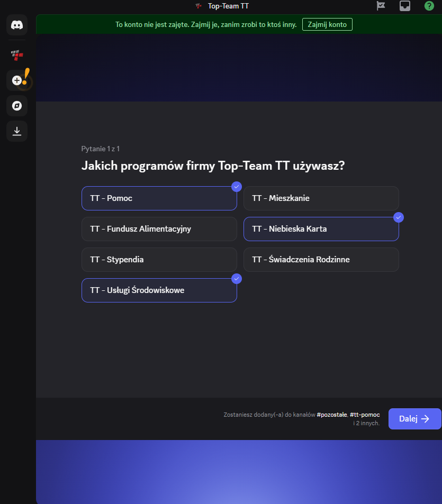
Task: Open Discord direct messages home icon
Action: [x=17, y=25]
